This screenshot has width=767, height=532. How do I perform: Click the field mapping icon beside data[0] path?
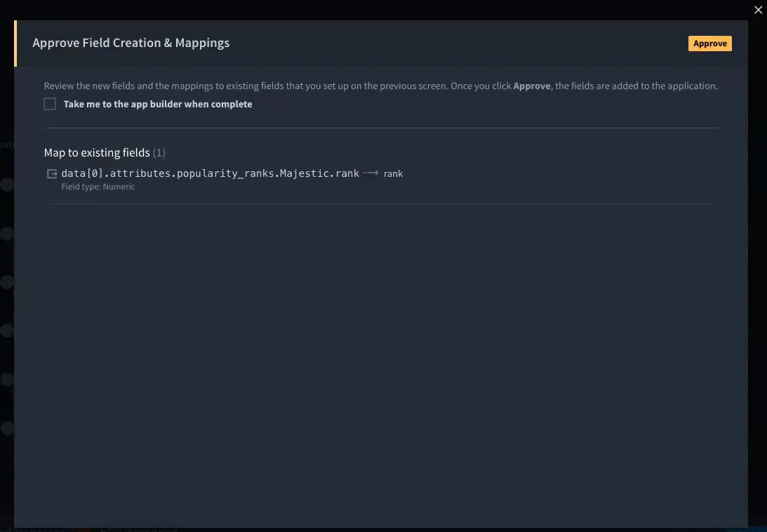(x=52, y=174)
